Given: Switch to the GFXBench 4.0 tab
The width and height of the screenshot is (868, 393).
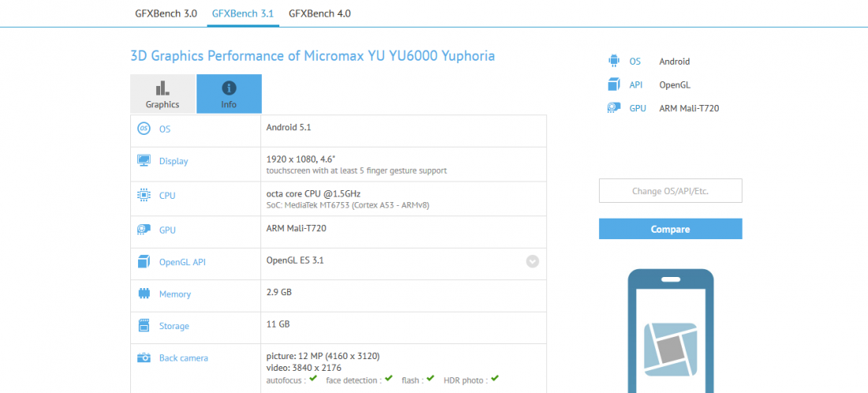Looking at the screenshot, I should click(320, 13).
